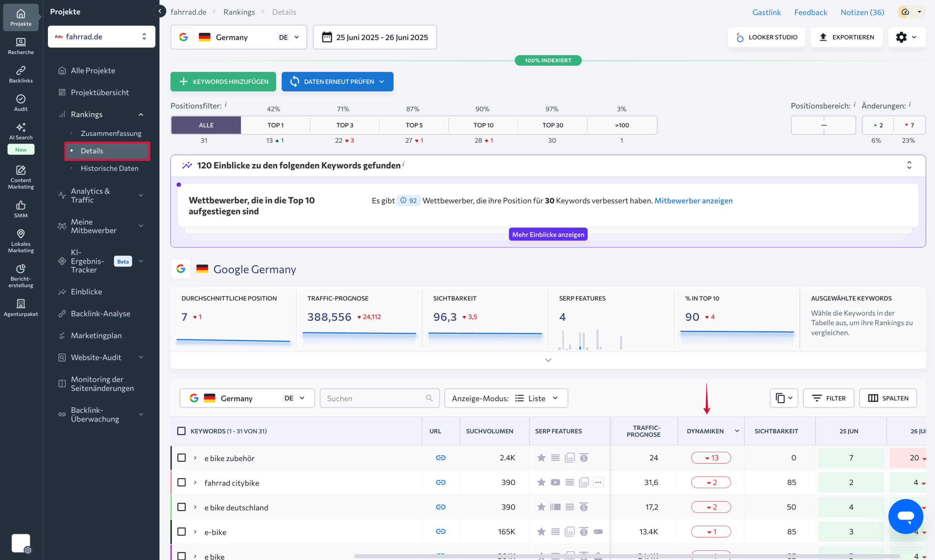Open LOOKER STUDIO

(x=766, y=37)
